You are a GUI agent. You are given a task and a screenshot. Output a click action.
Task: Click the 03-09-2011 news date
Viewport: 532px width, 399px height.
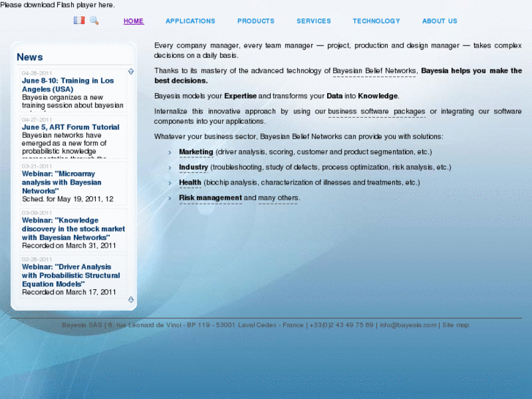coord(37,213)
